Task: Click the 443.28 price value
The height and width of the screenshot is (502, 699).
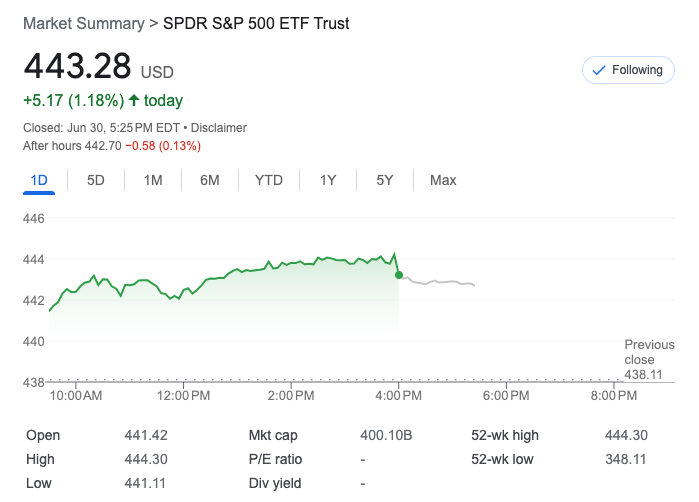Action: click(78, 66)
